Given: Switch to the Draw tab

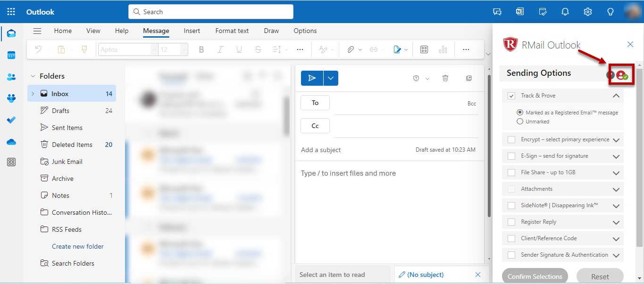Looking at the screenshot, I should click(x=271, y=31).
